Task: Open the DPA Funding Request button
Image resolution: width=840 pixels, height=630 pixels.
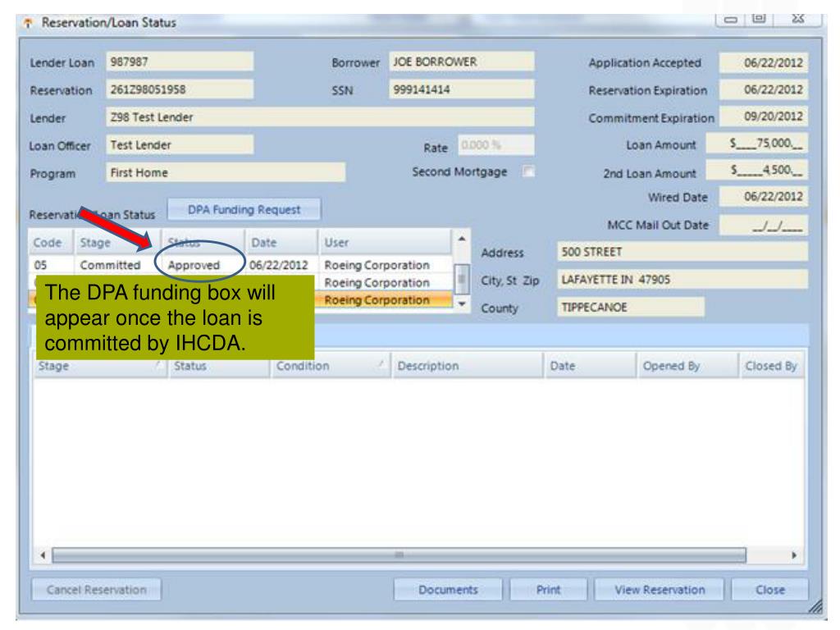Action: click(244, 209)
